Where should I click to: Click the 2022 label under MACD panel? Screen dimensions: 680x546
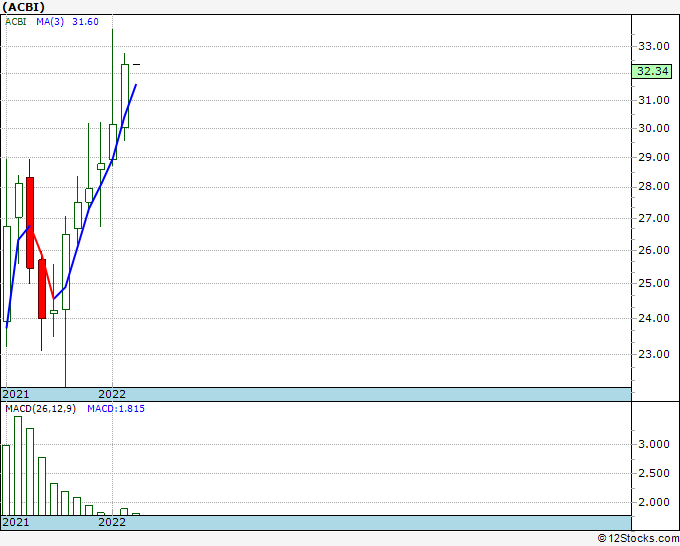[x=112, y=522]
